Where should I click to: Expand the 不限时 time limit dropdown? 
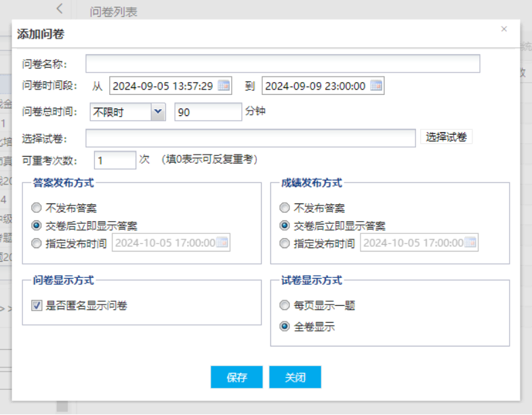pyautogui.click(x=158, y=112)
